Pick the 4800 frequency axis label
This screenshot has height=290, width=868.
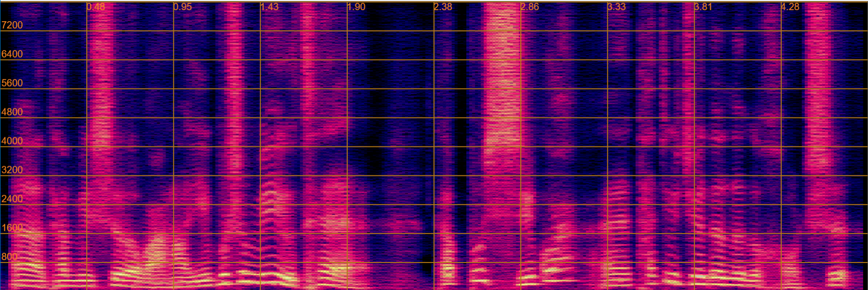(x=12, y=112)
